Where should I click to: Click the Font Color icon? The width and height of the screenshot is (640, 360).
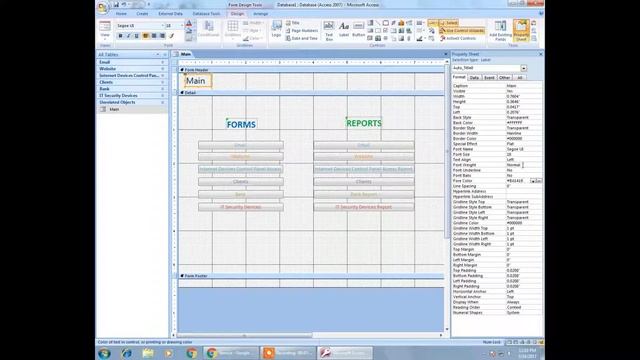(x=189, y=24)
